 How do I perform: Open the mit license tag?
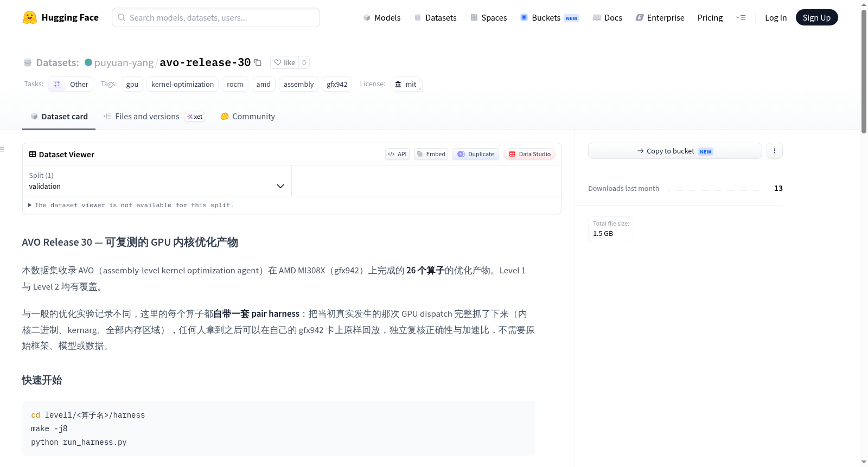pyautogui.click(x=406, y=84)
